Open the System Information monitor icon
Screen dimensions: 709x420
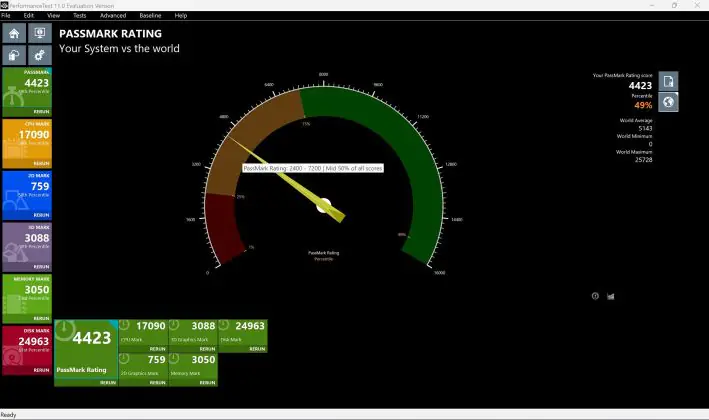point(40,33)
